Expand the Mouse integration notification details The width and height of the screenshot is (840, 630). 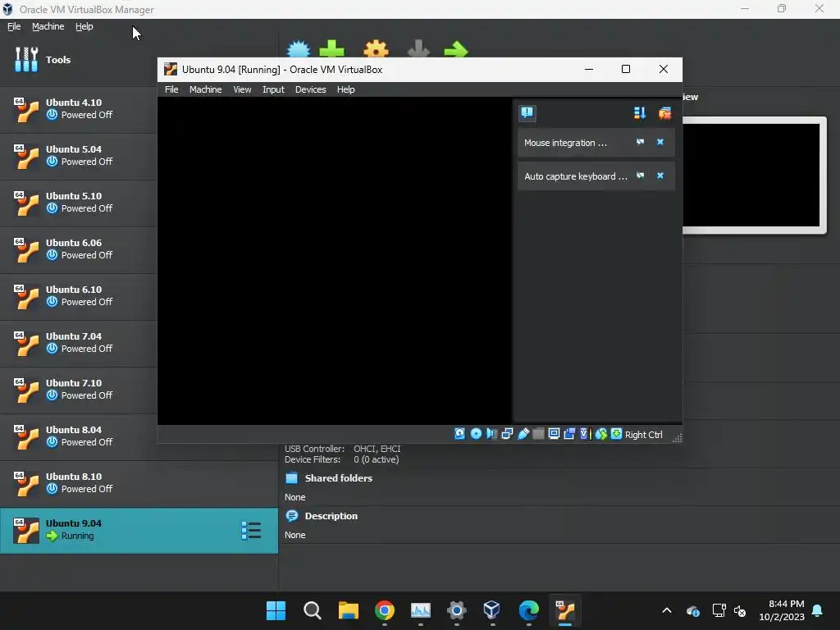640,142
